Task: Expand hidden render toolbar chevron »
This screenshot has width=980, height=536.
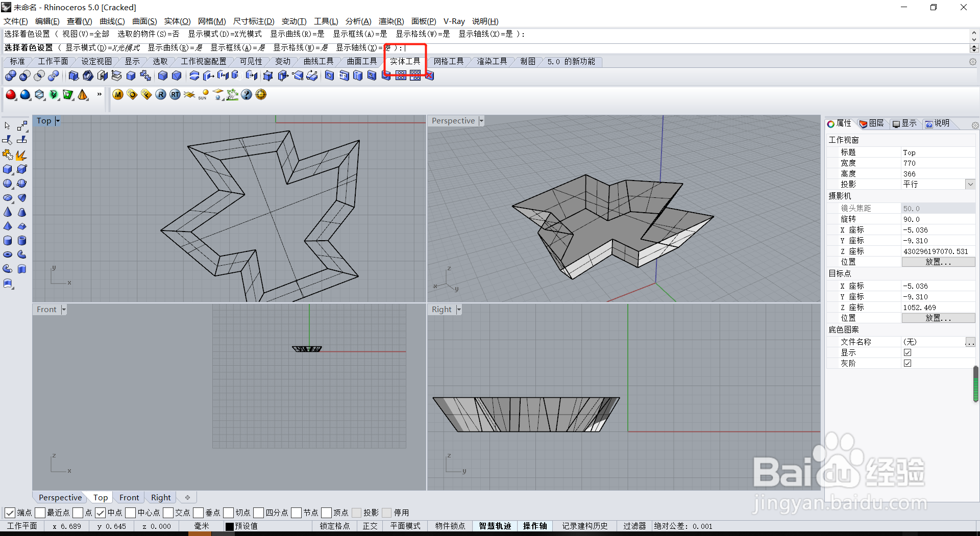Action: (x=99, y=94)
